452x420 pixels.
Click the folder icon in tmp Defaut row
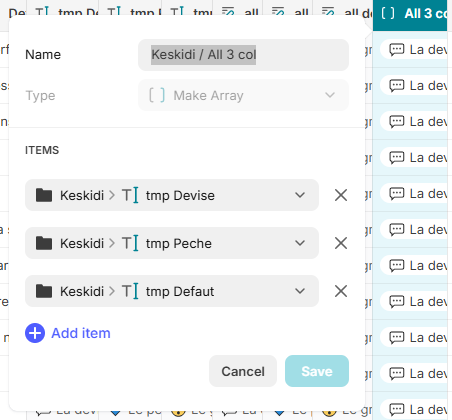[x=44, y=291]
